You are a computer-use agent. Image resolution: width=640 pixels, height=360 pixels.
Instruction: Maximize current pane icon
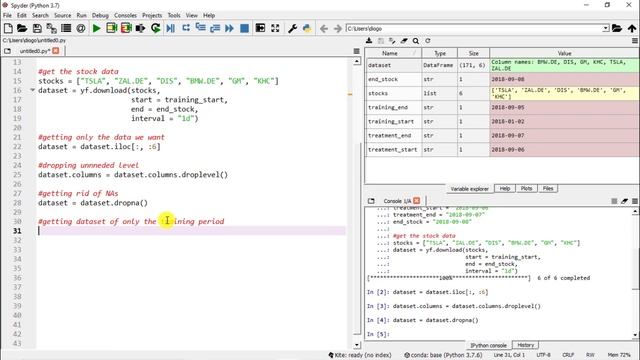coord(260,28)
